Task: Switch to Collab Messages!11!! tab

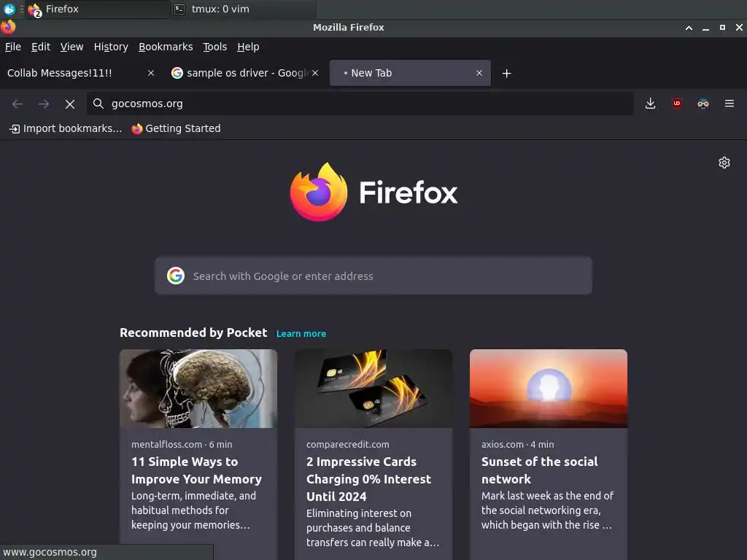Action: point(81,73)
